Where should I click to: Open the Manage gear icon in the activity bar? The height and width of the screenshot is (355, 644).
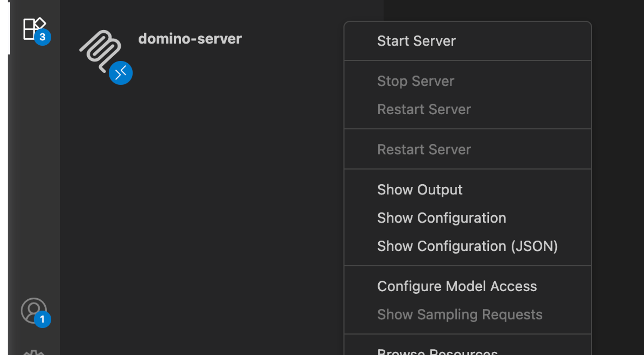tap(34, 353)
